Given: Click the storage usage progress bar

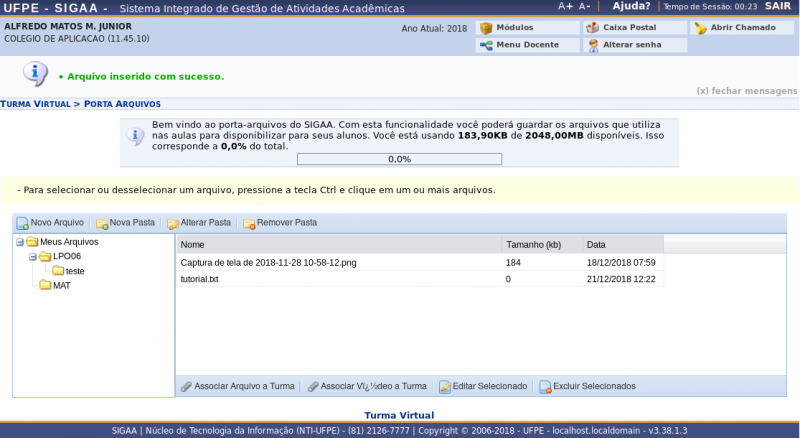Looking at the screenshot, I should (399, 158).
